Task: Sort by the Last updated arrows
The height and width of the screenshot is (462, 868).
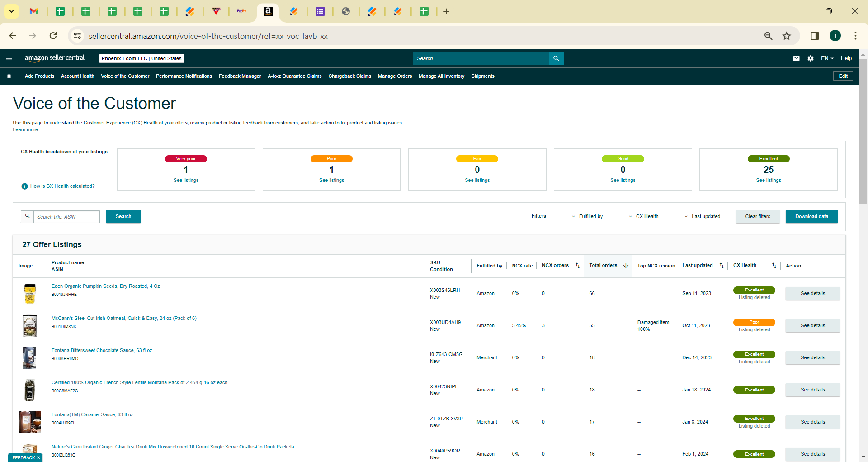Action: coord(722,266)
